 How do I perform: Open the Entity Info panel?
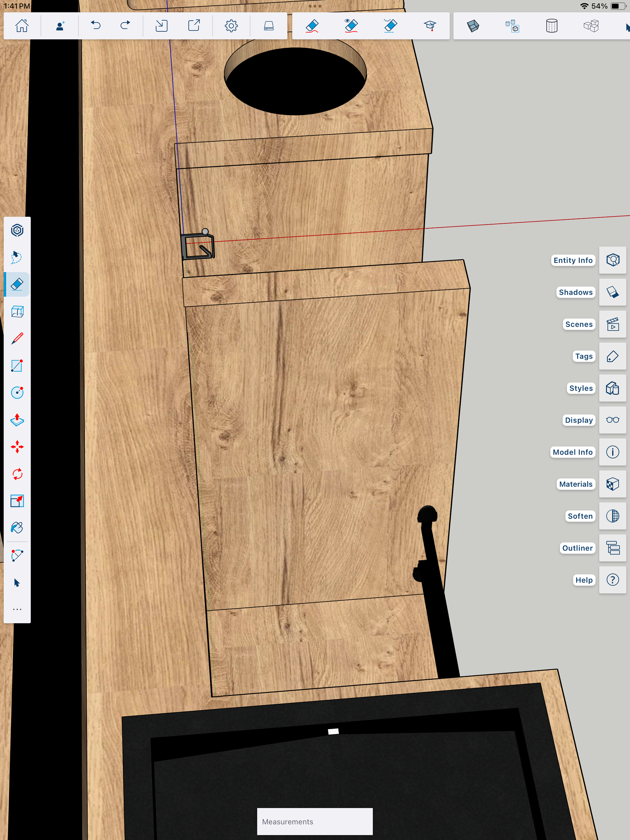tap(612, 260)
